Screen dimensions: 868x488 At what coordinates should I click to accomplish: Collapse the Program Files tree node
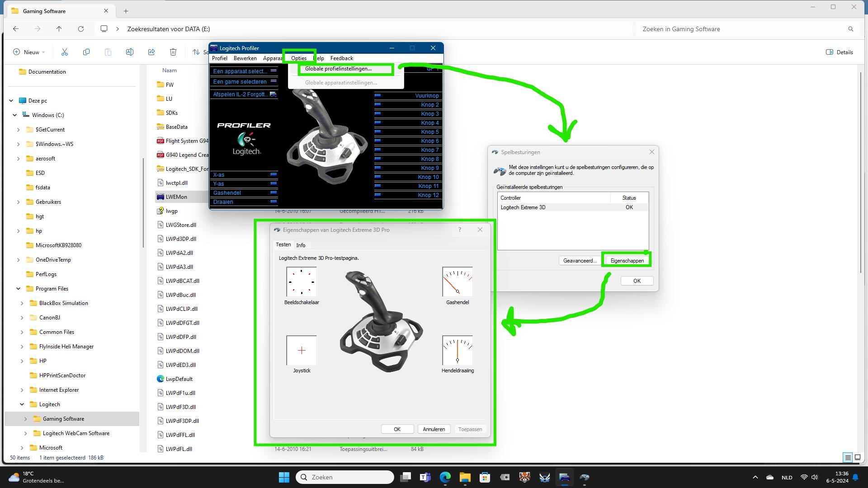(x=18, y=288)
